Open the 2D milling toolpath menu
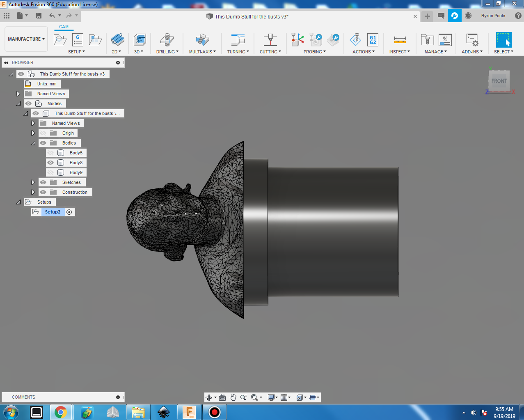Screen dimensions: 524x420 (x=117, y=40)
